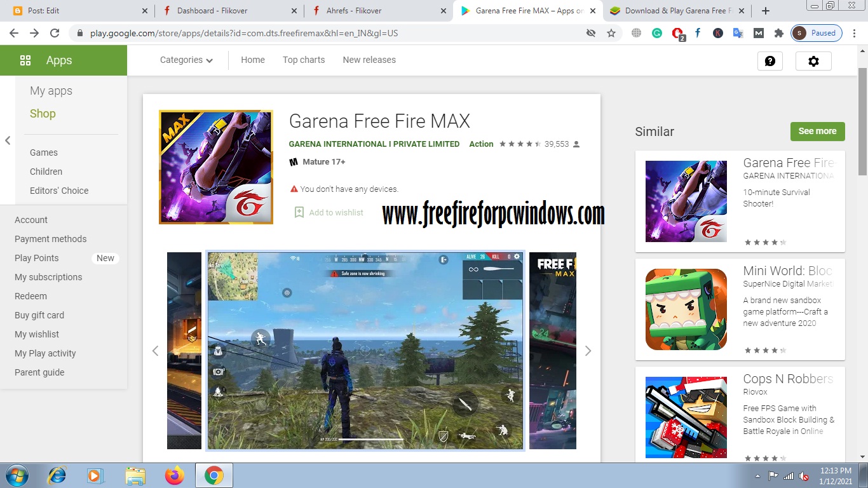Open media player taskbar icon
The image size is (868, 488).
coord(96,475)
